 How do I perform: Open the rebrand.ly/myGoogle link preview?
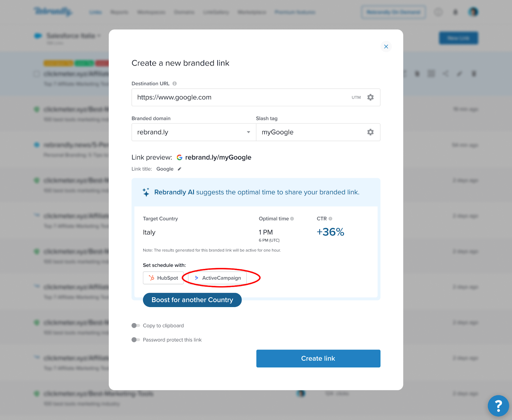(218, 157)
